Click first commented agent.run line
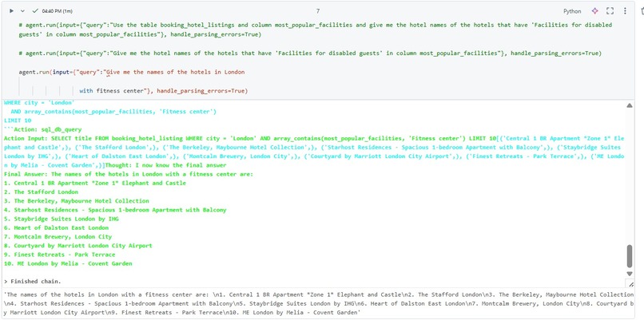Image resolution: width=644 pixels, height=320 pixels. point(316,30)
